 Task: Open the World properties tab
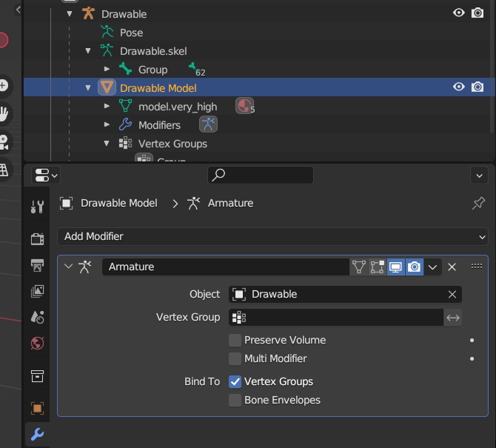coord(37,343)
